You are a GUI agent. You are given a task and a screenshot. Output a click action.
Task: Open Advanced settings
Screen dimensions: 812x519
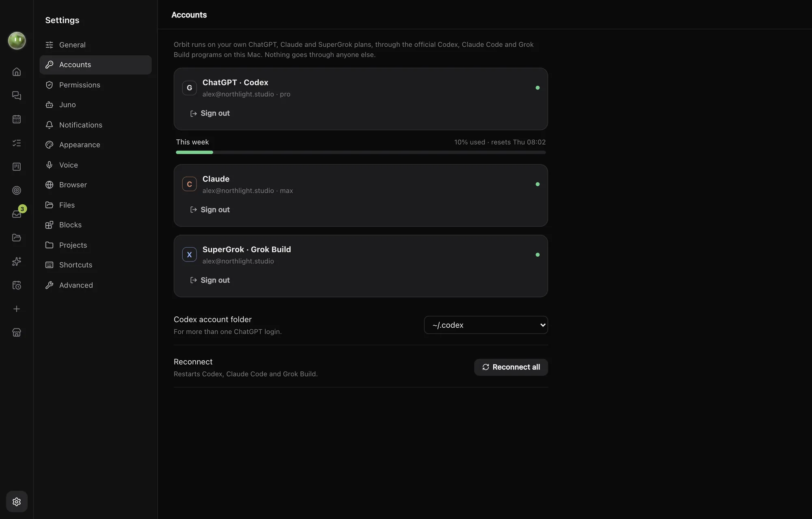95,285
